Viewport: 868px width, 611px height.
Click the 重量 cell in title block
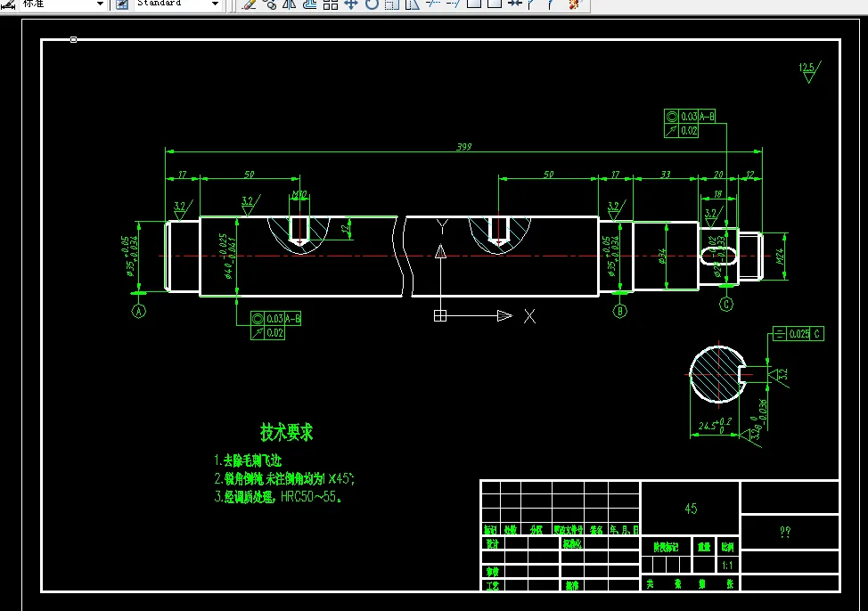pyautogui.click(x=704, y=547)
